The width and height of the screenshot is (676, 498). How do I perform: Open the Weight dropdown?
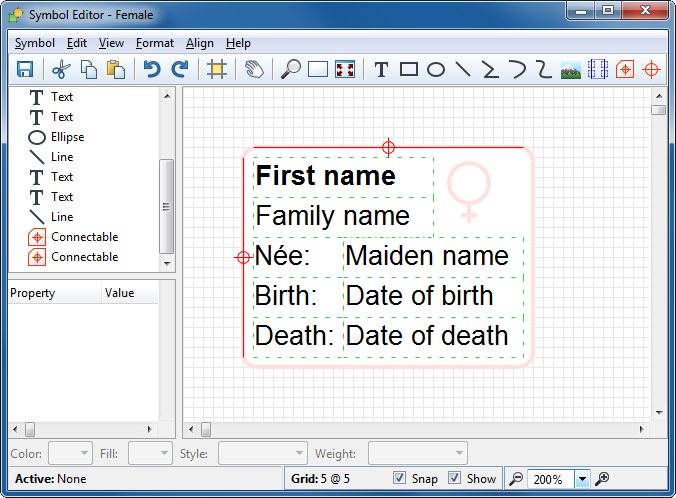pos(417,453)
